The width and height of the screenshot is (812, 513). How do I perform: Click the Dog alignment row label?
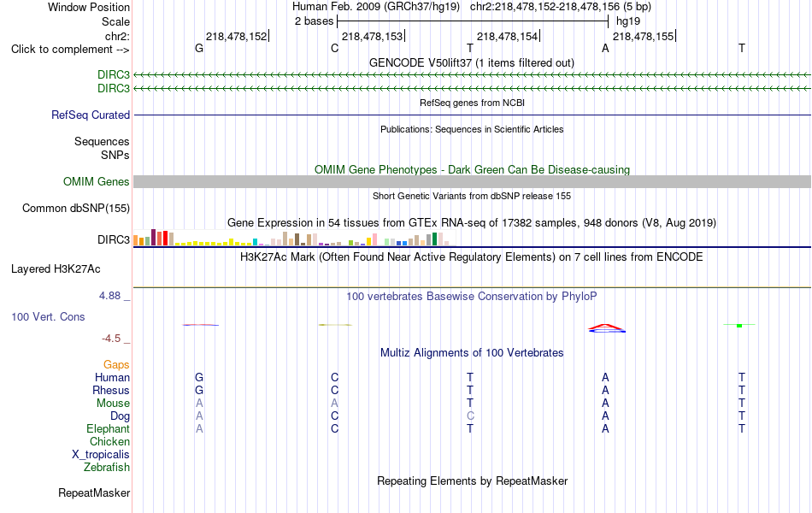[120, 416]
